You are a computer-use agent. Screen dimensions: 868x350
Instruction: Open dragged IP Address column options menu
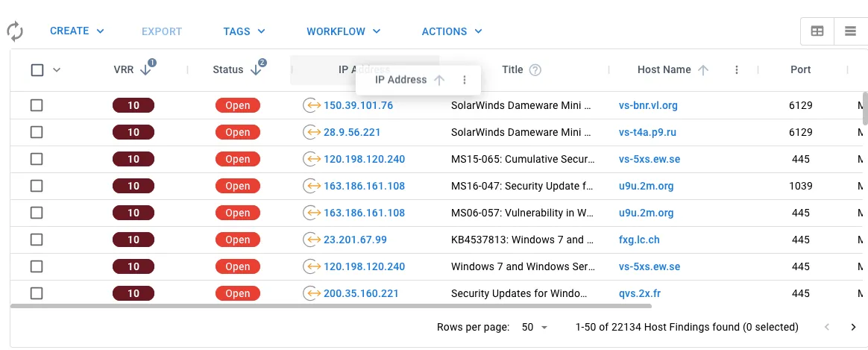tap(465, 80)
